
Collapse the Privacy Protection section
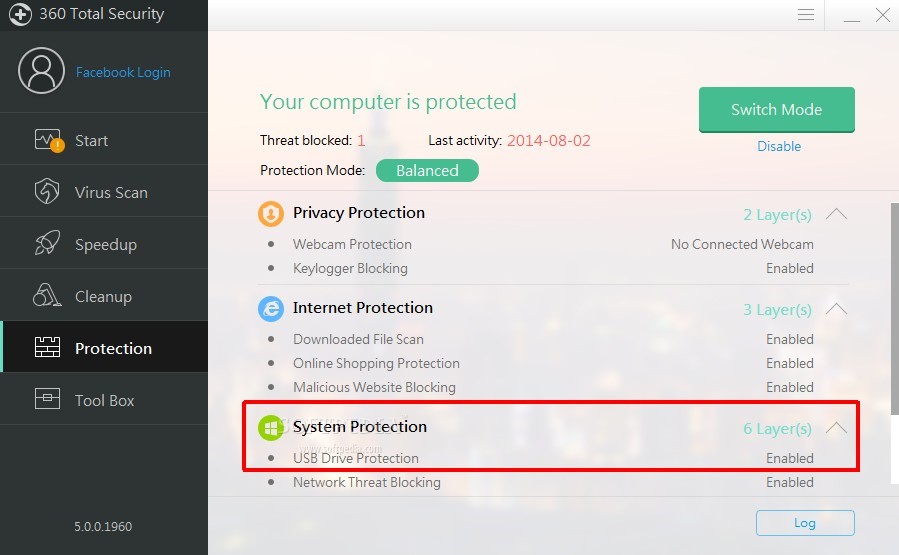point(836,214)
